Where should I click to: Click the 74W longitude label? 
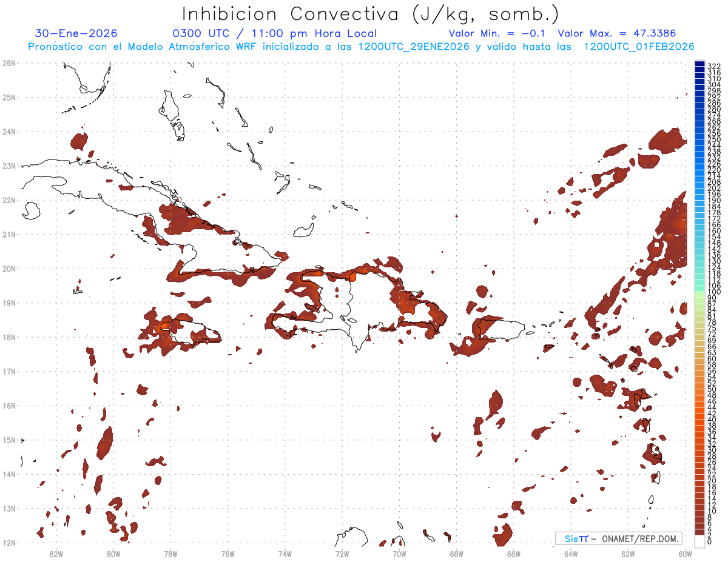click(285, 554)
